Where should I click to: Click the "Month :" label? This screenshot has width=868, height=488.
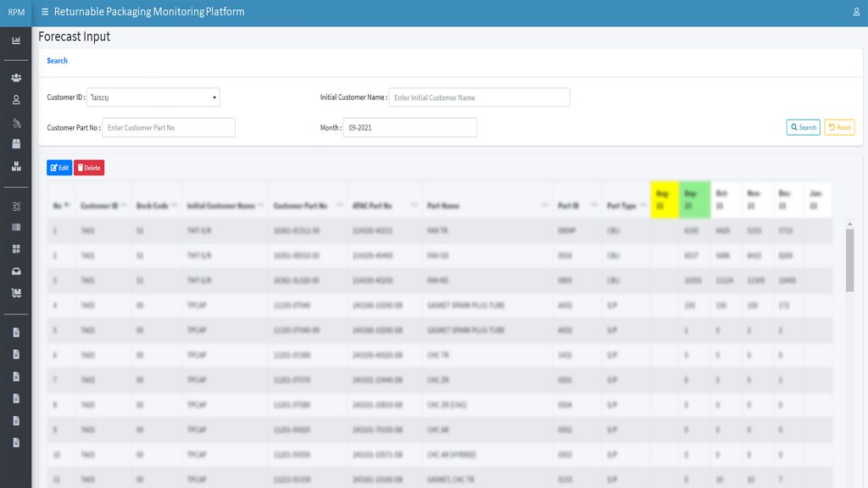click(331, 128)
